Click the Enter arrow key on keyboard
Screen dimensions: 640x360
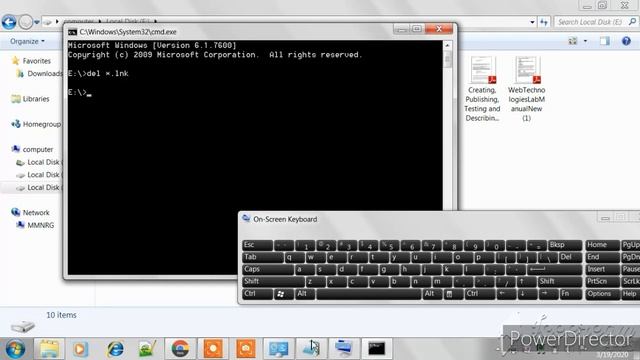(x=554, y=269)
